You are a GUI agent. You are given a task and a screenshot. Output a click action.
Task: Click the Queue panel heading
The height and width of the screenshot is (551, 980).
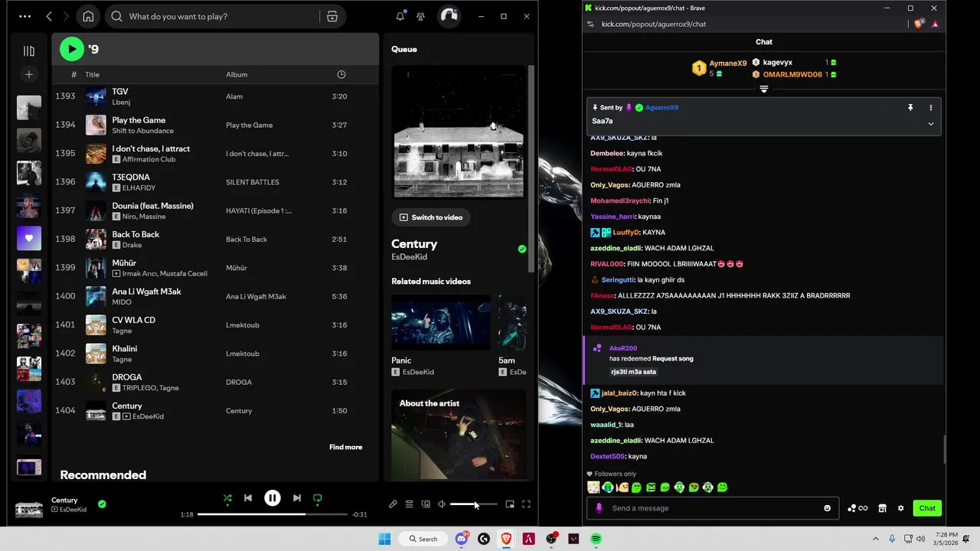tap(404, 49)
